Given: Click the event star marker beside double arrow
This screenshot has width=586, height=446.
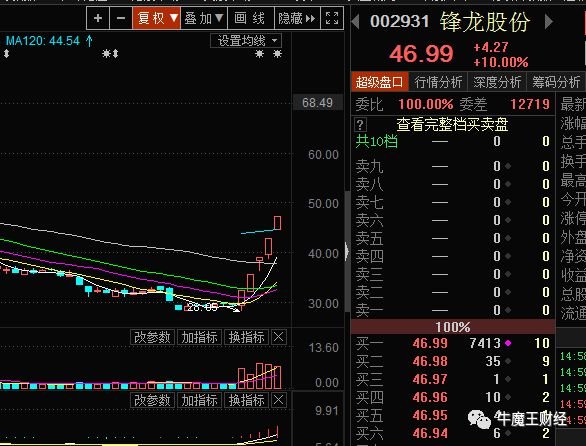Looking at the screenshot, I should [107, 54].
